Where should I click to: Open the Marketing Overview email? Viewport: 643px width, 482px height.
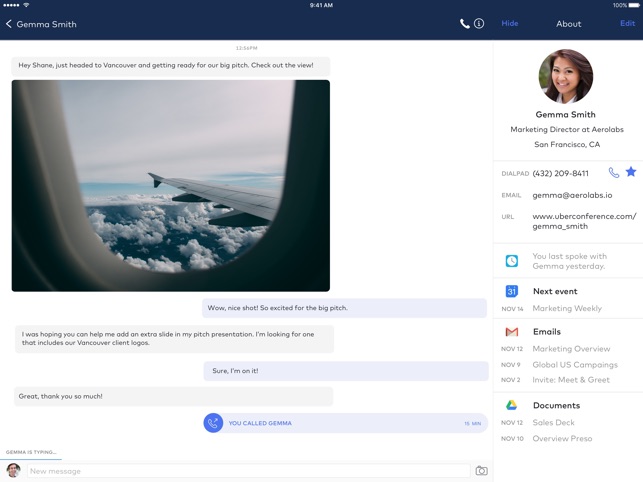pos(571,349)
